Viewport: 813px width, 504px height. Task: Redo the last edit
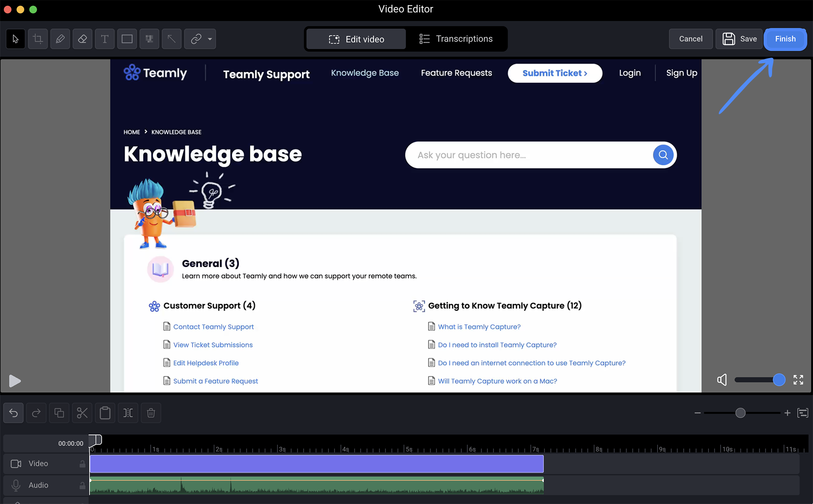[x=36, y=413]
